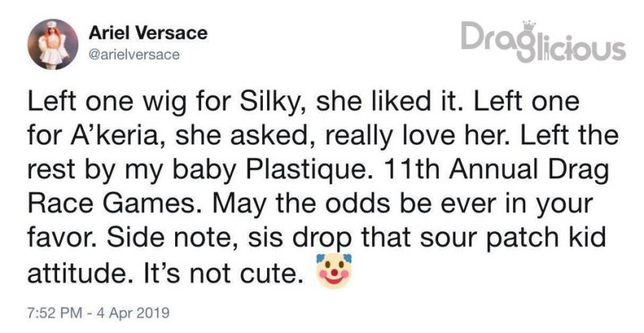Click the clown face emoji
This screenshot has width=644, height=333.
333,270
